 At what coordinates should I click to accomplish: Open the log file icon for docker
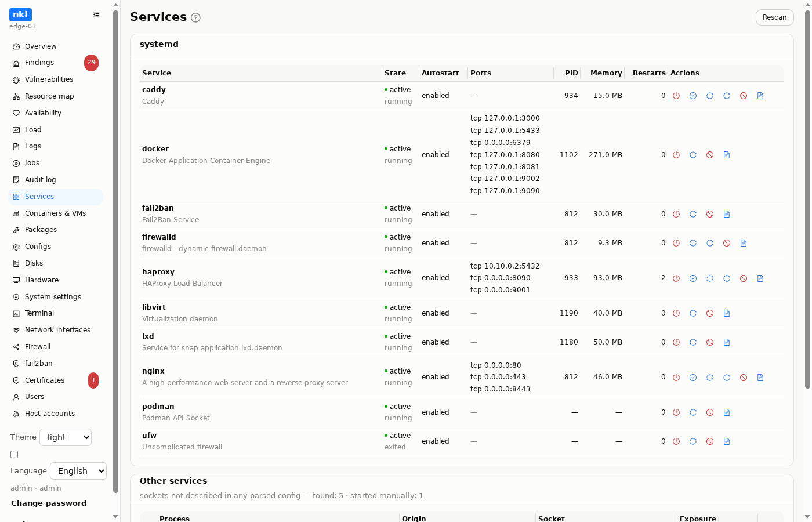[727, 155]
